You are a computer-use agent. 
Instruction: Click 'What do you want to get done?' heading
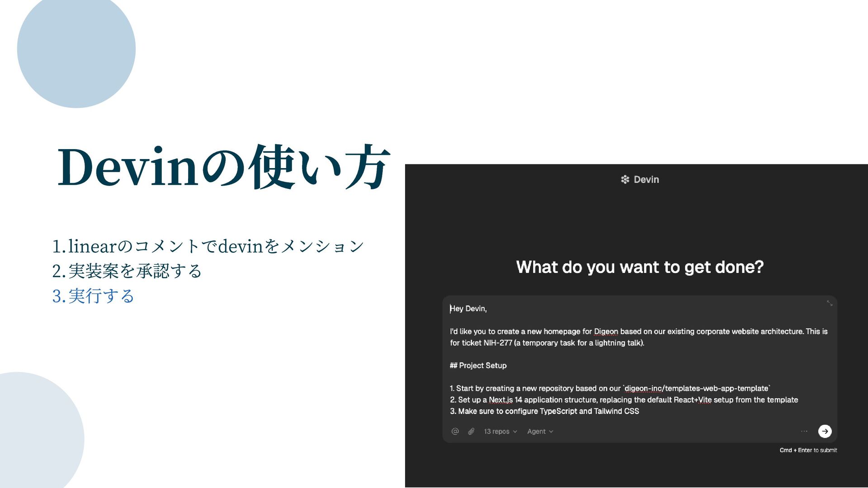(x=640, y=267)
